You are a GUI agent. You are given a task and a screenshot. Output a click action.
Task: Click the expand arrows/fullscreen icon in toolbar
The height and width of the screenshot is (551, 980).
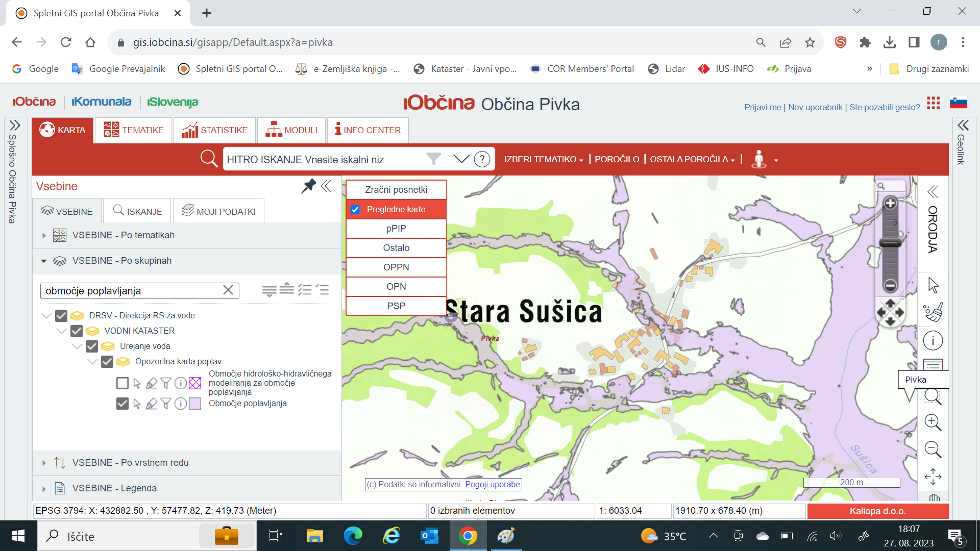point(934,478)
